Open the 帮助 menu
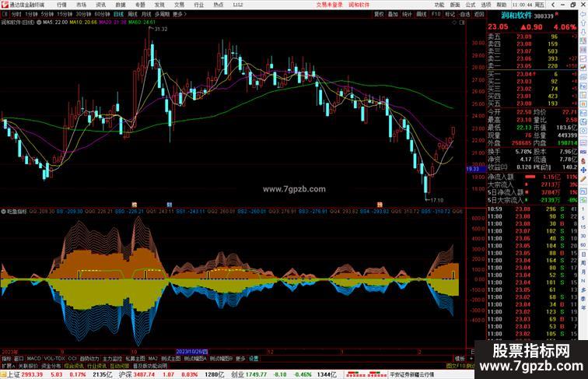The height and width of the screenshot is (379, 588). click(502, 5)
